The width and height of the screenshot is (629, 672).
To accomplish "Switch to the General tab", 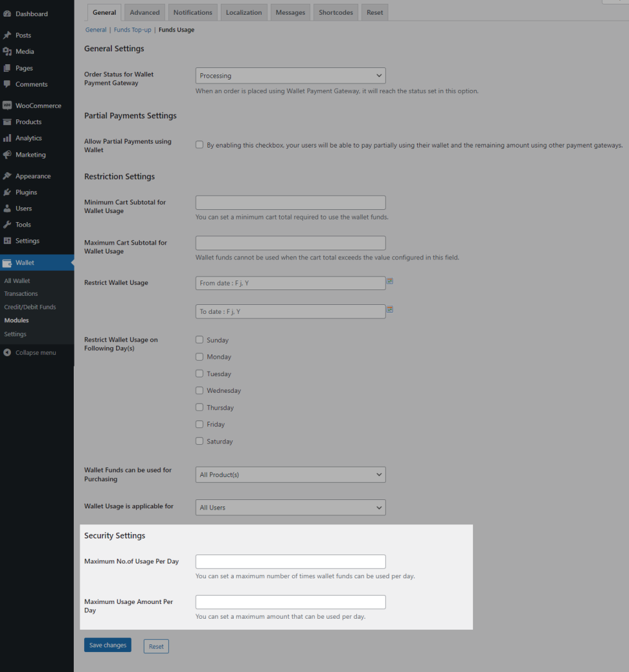I will click(104, 12).
